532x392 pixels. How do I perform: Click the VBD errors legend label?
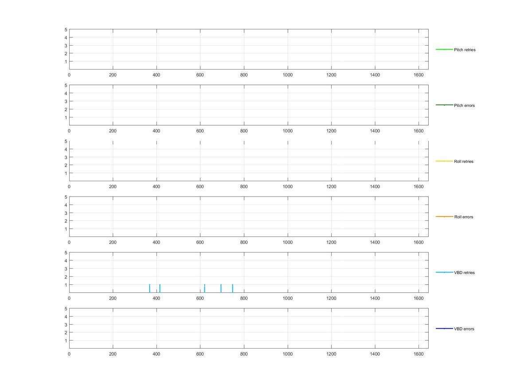(x=464, y=329)
